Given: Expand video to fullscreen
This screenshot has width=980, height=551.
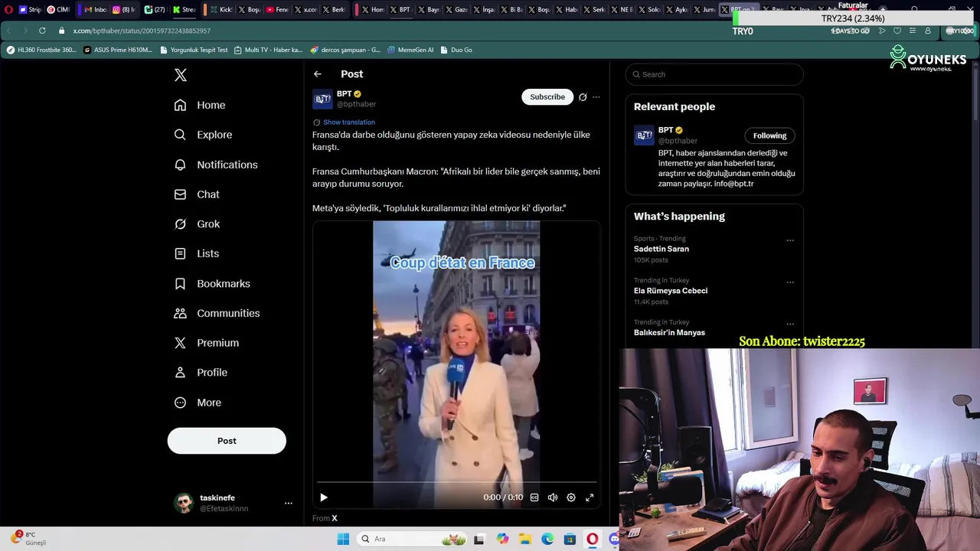Looking at the screenshot, I should 590,497.
